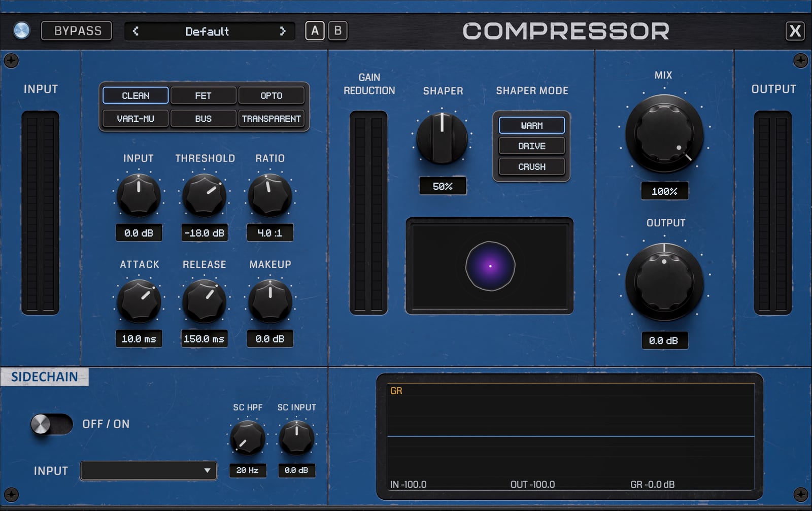The width and height of the screenshot is (812, 511).
Task: Click the 0.0 dB input value field
Action: (x=139, y=233)
